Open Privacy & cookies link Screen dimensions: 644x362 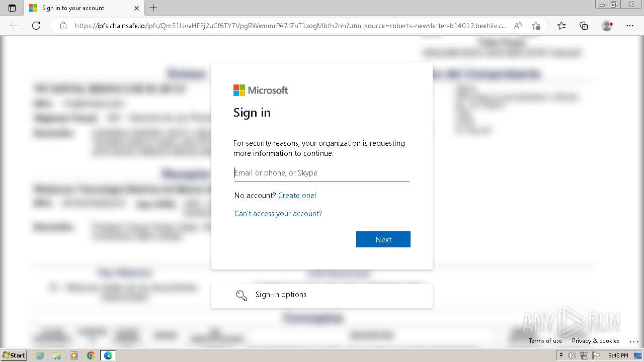(x=596, y=341)
